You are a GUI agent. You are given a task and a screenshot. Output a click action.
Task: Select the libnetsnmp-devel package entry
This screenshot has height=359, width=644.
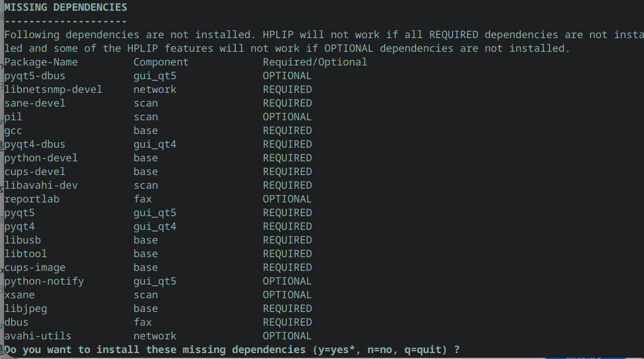coord(53,89)
